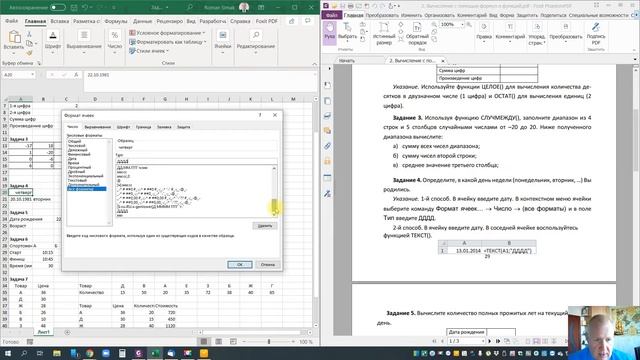Open the Шрифт tab in Format Cells dialog
Viewport: 640px width, 360px height.
[x=123, y=127]
